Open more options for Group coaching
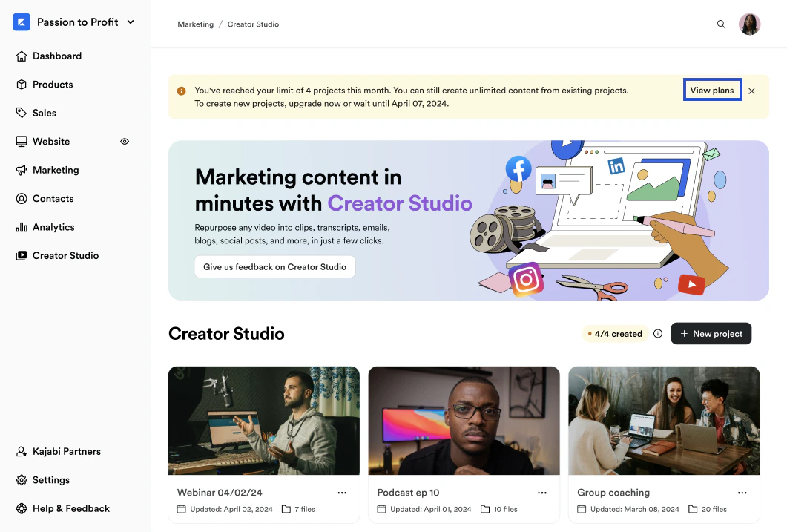This screenshot has height=532, width=787. (x=742, y=493)
